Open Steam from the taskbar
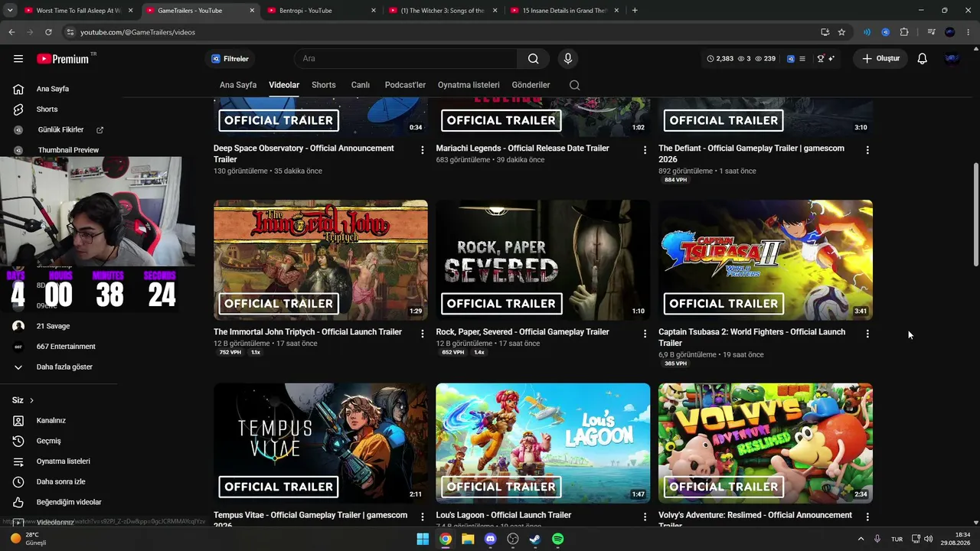Image resolution: width=980 pixels, height=551 pixels. 535,539
